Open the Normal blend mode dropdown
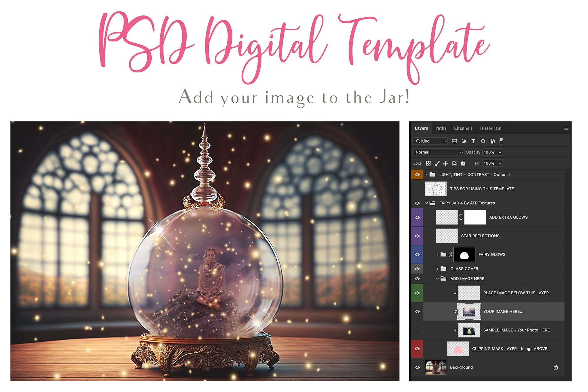The width and height of the screenshot is (588, 392). pyautogui.click(x=438, y=152)
